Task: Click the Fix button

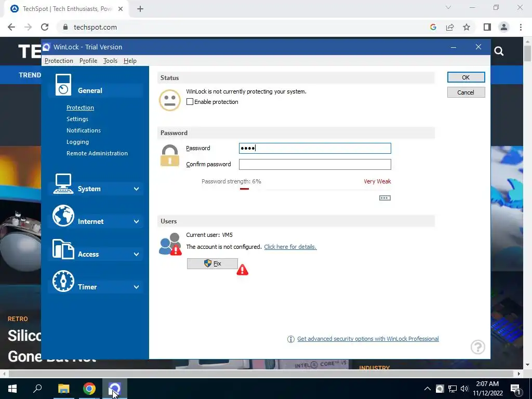Action: pyautogui.click(x=212, y=263)
